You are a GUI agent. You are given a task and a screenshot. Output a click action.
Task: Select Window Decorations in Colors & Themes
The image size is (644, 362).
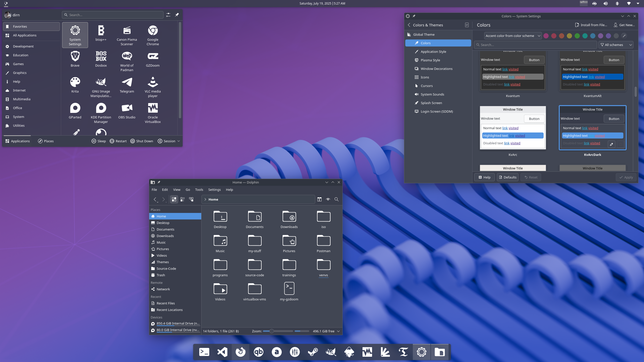pyautogui.click(x=436, y=69)
